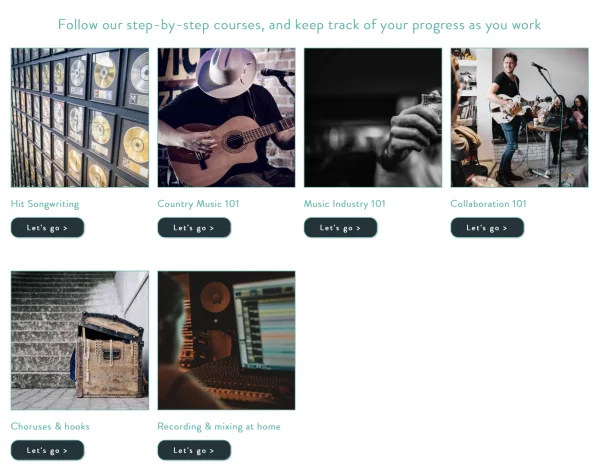This screenshot has width=600, height=470.
Task: Click Recording & mixing at home title
Action: click(219, 427)
